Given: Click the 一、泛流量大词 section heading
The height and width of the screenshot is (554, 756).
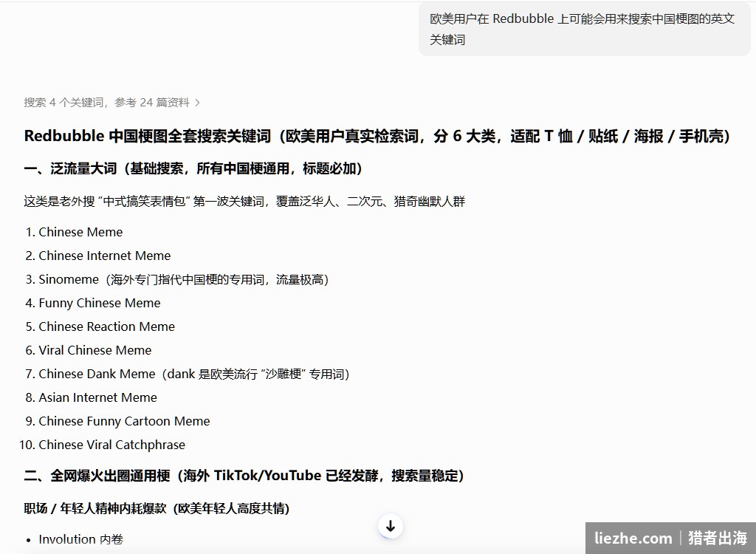Looking at the screenshot, I should click(x=193, y=168).
